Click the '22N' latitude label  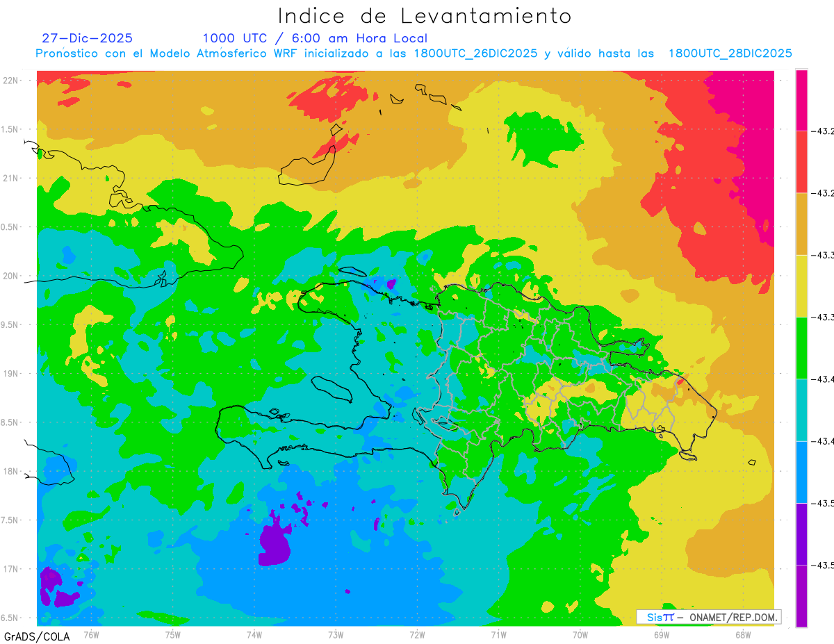(x=12, y=81)
